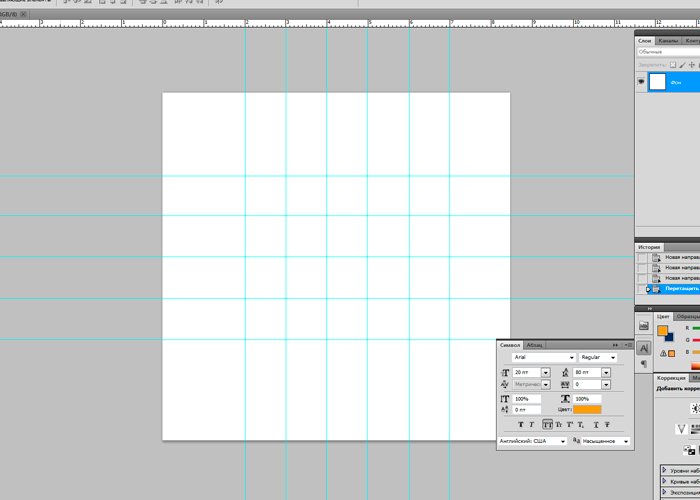The height and width of the screenshot is (500, 700).
Task: Click the vertical scale 100% input field
Action: click(527, 398)
